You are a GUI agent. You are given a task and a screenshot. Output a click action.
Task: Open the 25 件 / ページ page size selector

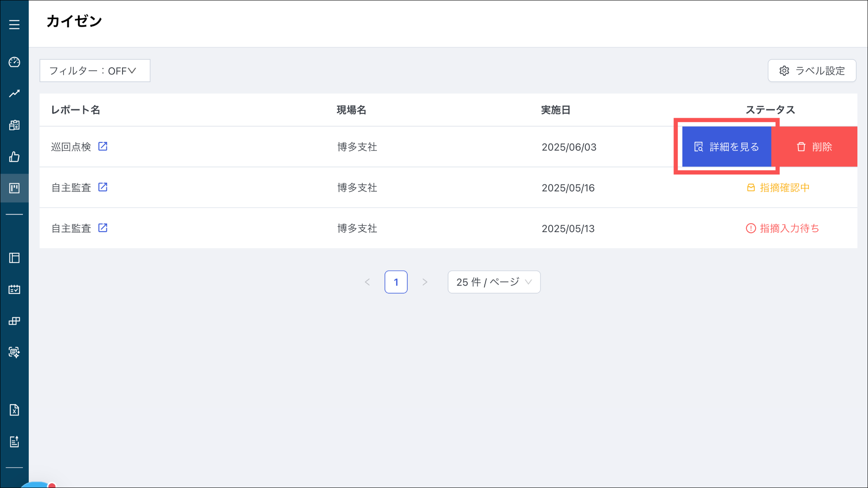(x=494, y=282)
